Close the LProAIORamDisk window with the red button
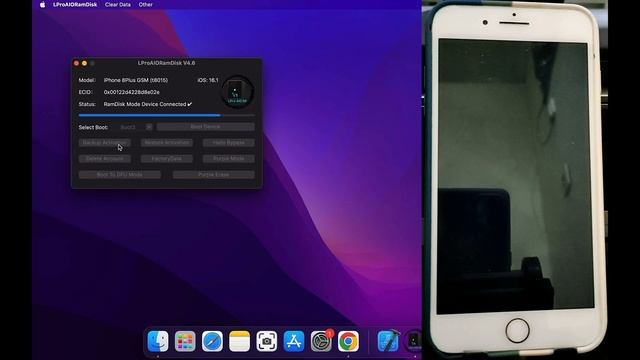The image size is (640, 360). [76, 63]
